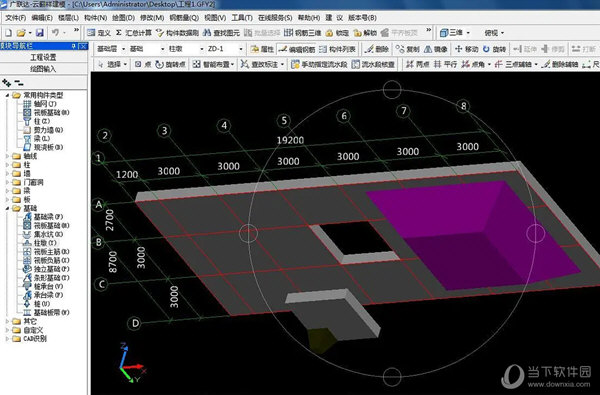
Task: Pick the 点 point placement tool
Action: 143,64
